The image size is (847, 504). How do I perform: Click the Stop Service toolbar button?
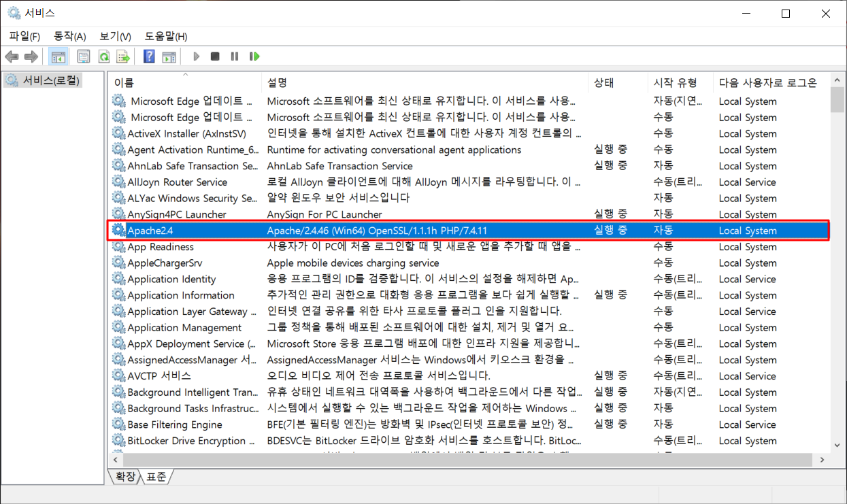coord(215,56)
